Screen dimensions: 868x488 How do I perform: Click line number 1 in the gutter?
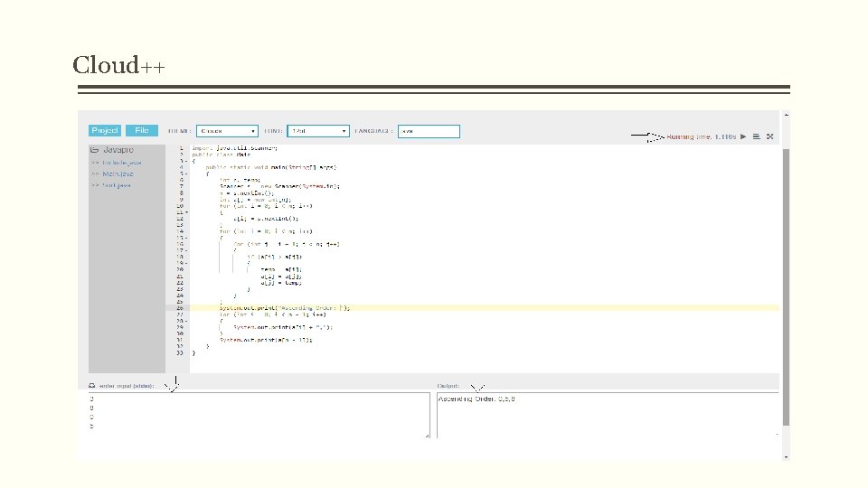point(181,147)
